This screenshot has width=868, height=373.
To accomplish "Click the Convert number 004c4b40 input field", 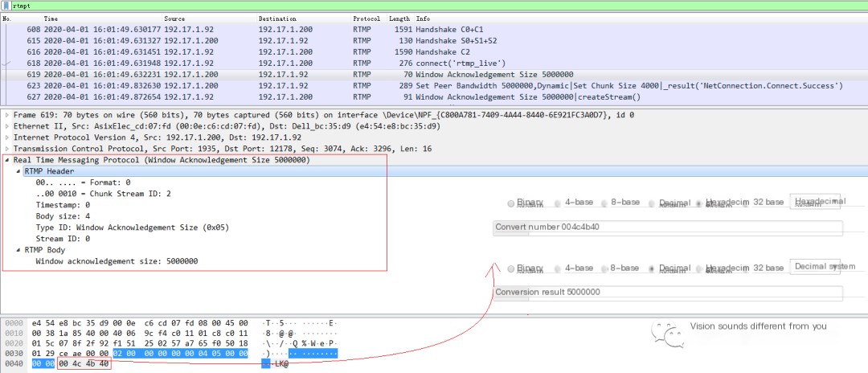I will [x=668, y=227].
